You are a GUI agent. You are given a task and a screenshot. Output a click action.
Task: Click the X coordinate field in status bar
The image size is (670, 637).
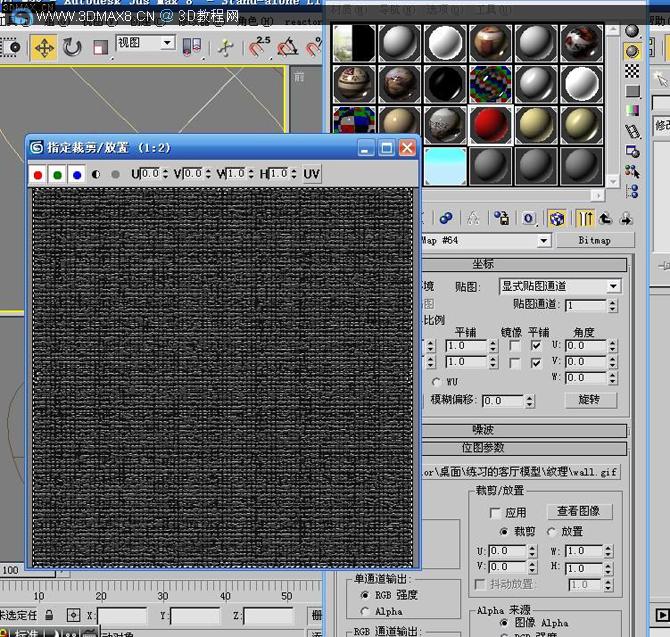(x=122, y=616)
